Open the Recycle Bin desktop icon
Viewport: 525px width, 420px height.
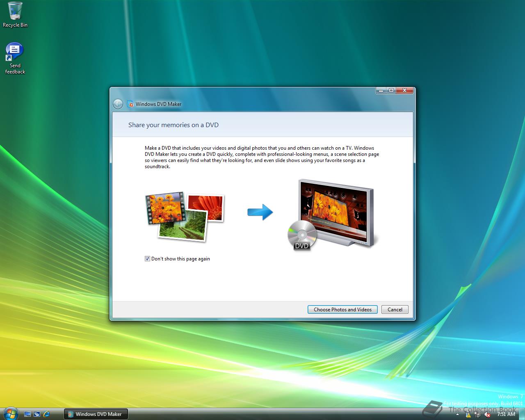tap(15, 15)
